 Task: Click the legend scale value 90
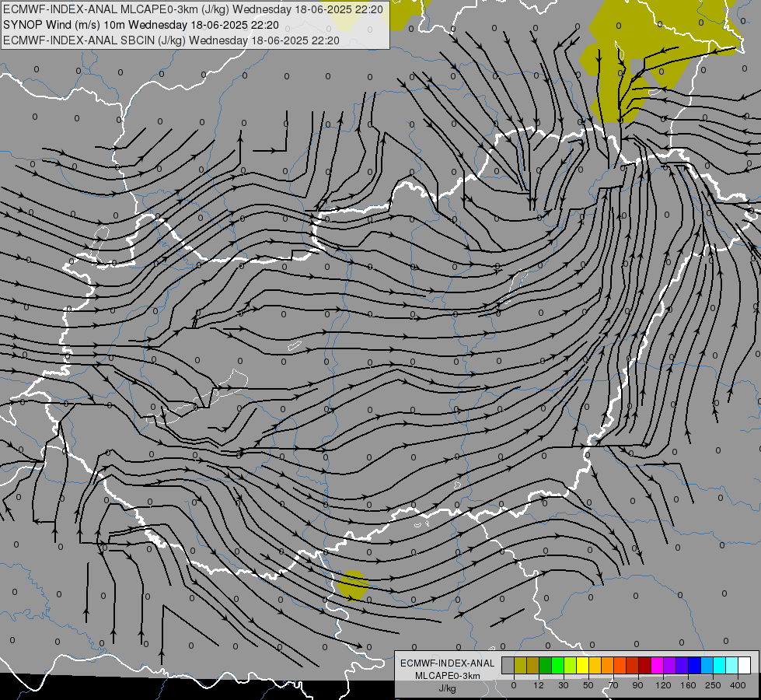tap(637, 685)
